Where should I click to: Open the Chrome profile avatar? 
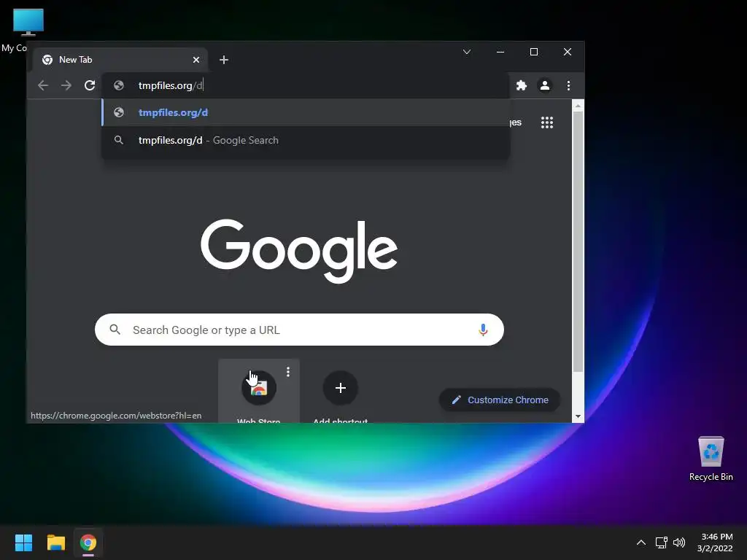tap(545, 85)
